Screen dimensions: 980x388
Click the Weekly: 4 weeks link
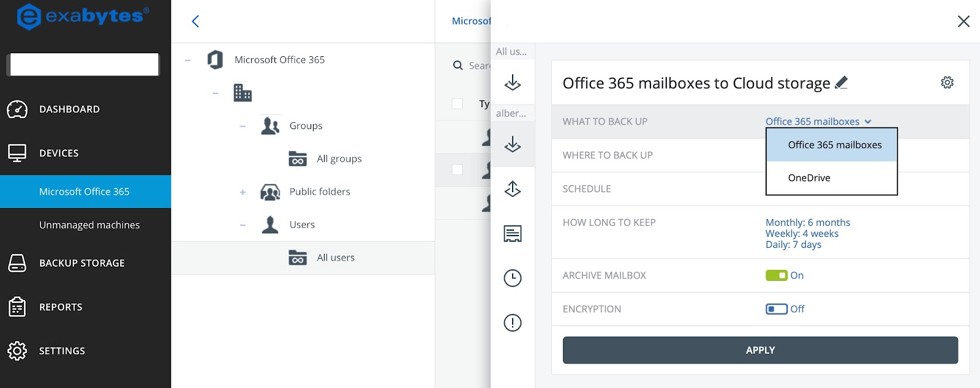[x=802, y=233]
